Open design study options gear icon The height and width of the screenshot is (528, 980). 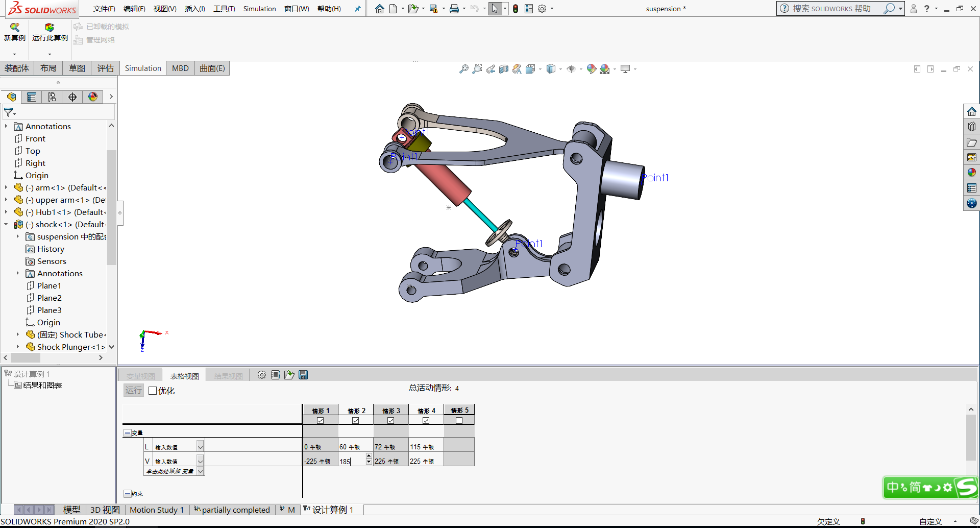coord(262,375)
